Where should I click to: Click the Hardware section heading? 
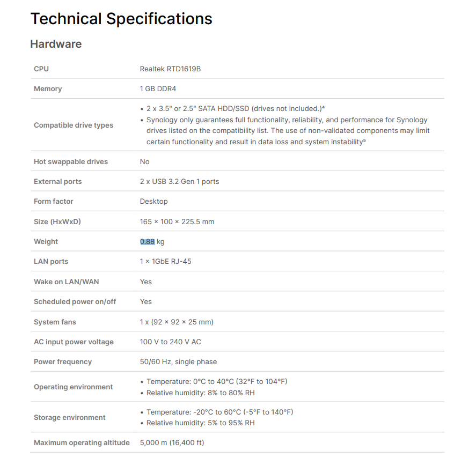[x=56, y=44]
